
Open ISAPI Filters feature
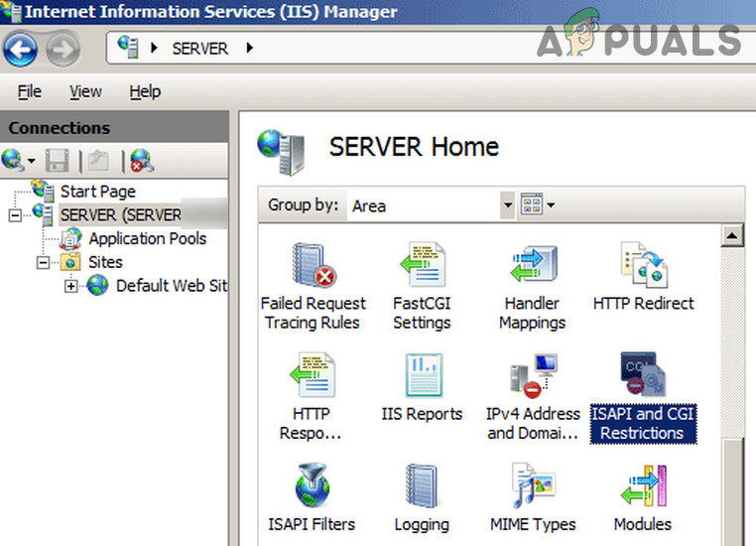[x=312, y=498]
